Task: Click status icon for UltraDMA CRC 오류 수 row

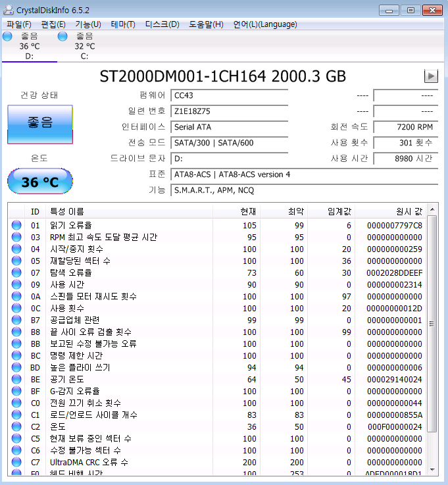Action: click(x=16, y=463)
